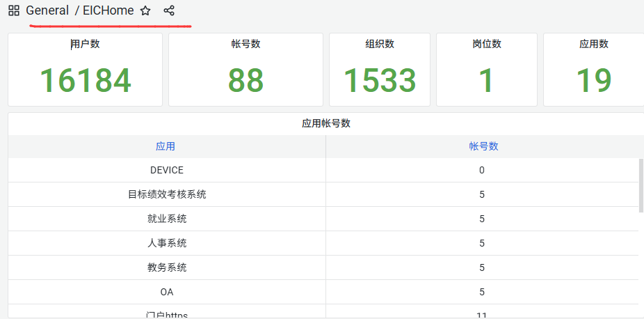This screenshot has height=319, width=644.
Task: Sort table by 帐号数 column header
Action: 484,146
